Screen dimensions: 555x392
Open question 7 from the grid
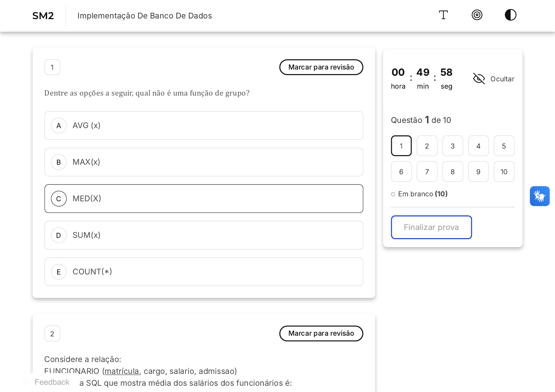427,172
